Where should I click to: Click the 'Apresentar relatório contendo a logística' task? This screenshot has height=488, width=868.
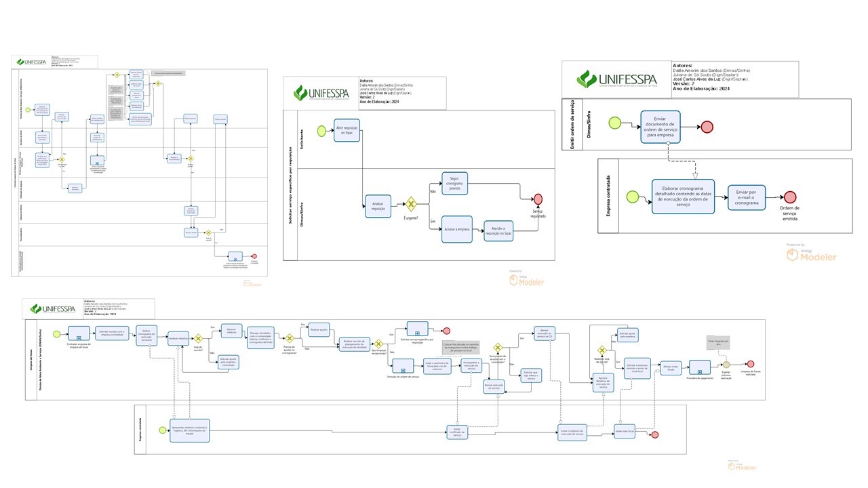[x=190, y=430]
